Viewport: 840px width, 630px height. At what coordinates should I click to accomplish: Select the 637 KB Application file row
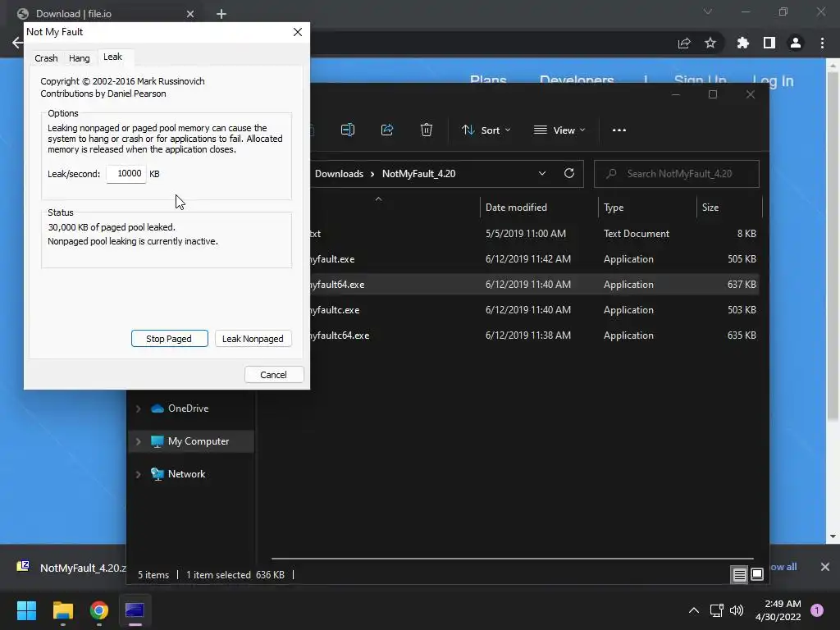click(534, 285)
